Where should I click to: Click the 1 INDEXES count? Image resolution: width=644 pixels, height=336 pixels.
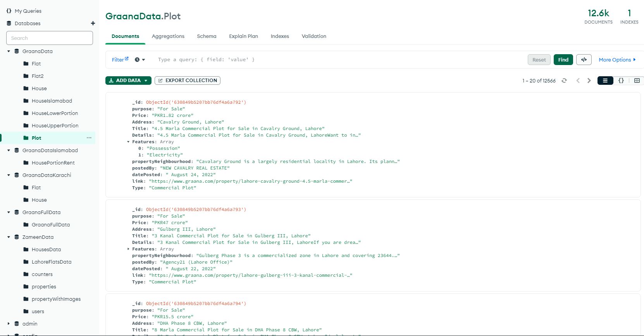pos(629,17)
